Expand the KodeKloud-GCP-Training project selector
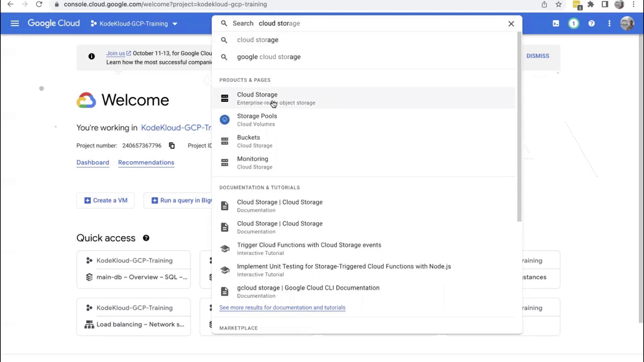 pos(134,24)
